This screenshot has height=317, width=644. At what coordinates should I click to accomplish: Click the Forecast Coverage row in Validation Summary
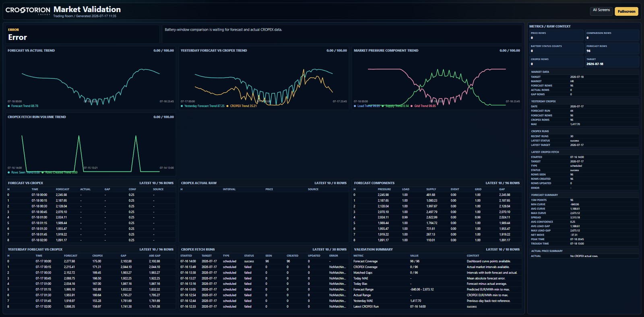[437, 261]
